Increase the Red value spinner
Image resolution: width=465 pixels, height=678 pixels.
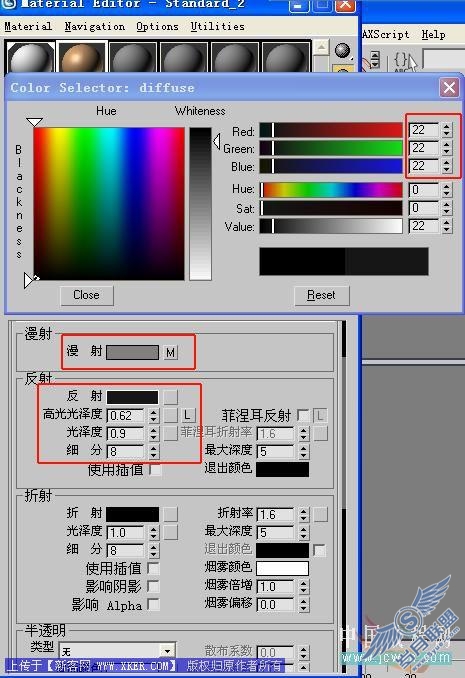(447, 126)
